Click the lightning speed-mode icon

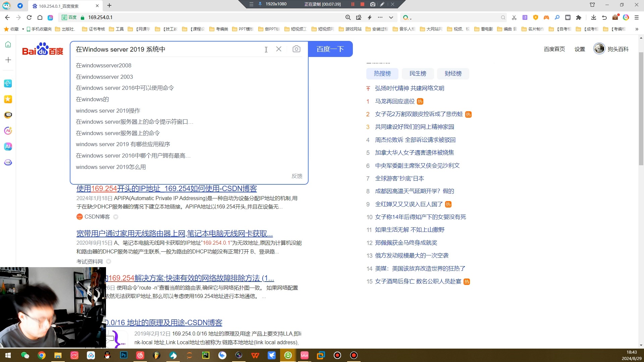pos(370,17)
